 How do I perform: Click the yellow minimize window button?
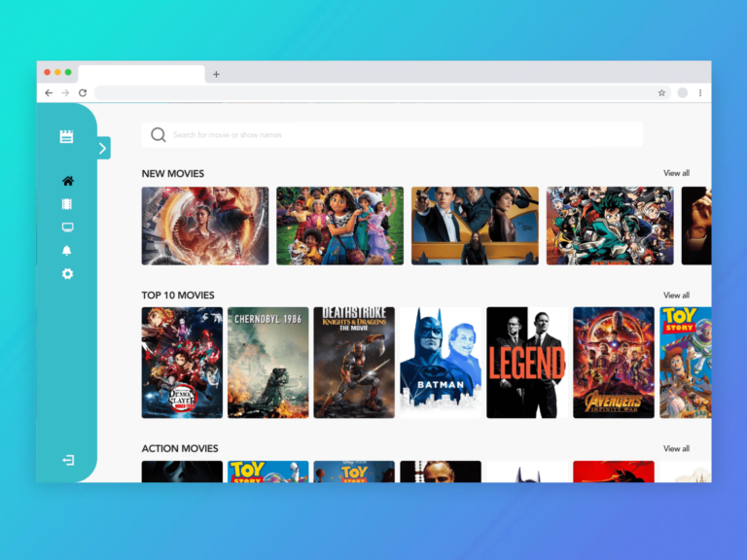pyautogui.click(x=57, y=72)
